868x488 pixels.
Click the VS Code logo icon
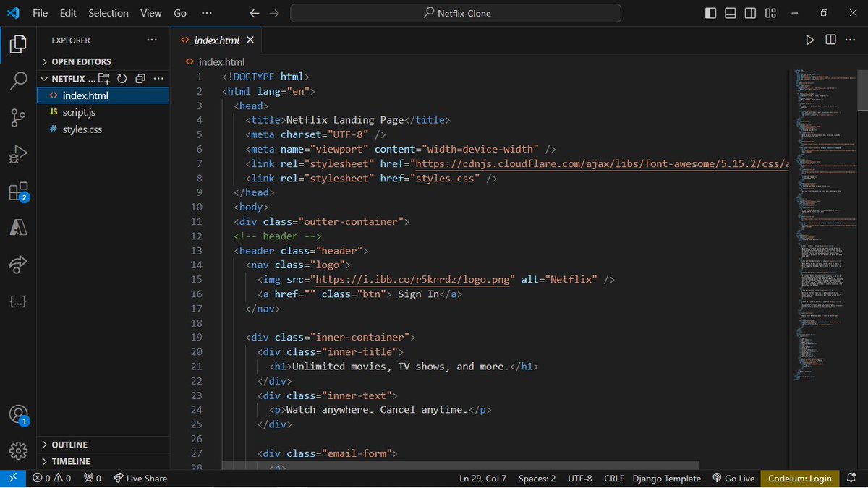pyautogui.click(x=14, y=13)
